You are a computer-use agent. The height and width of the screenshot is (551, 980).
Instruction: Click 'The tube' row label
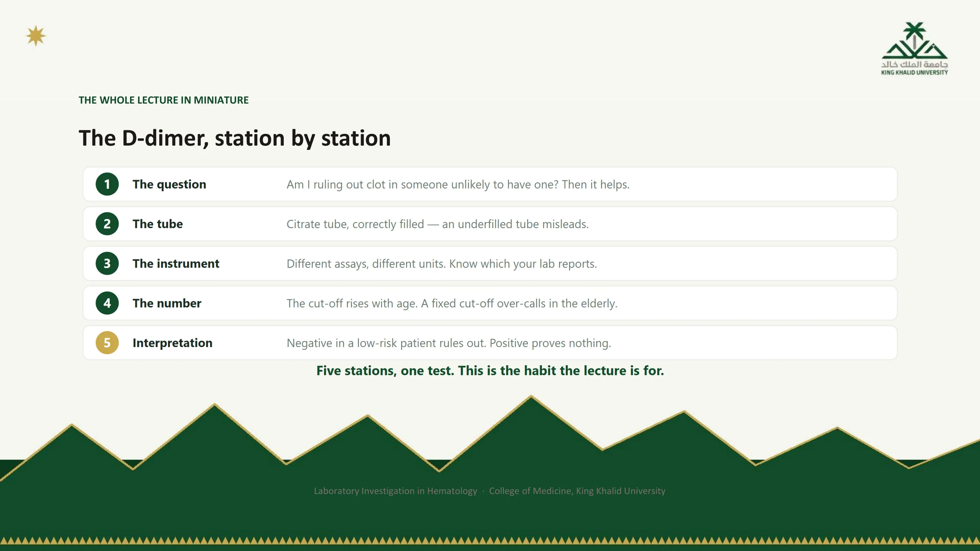pos(157,224)
